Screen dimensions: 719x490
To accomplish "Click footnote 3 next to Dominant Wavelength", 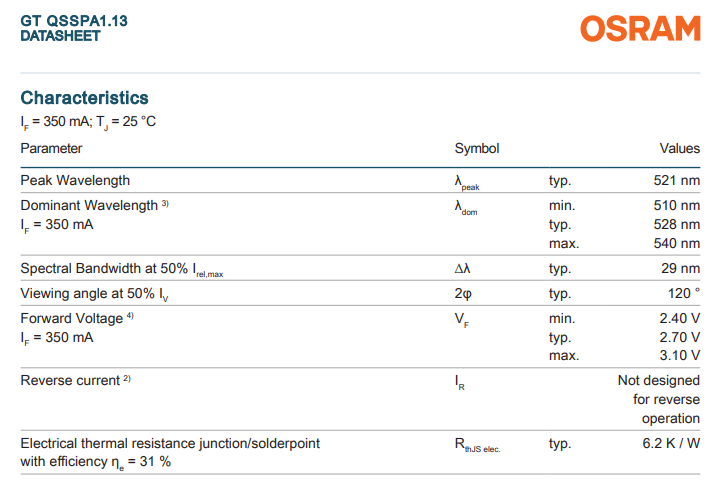I will pyautogui.click(x=165, y=203).
